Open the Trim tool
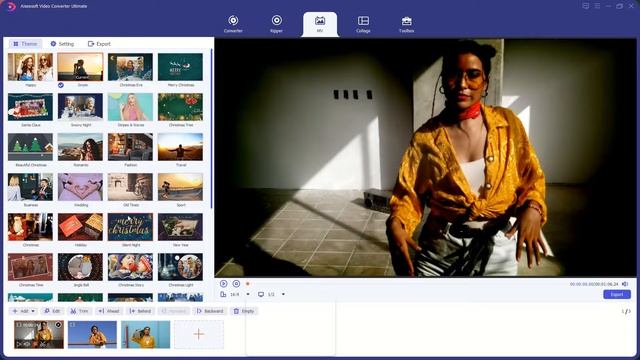Image resolution: width=640 pixels, height=360 pixels. [80, 311]
